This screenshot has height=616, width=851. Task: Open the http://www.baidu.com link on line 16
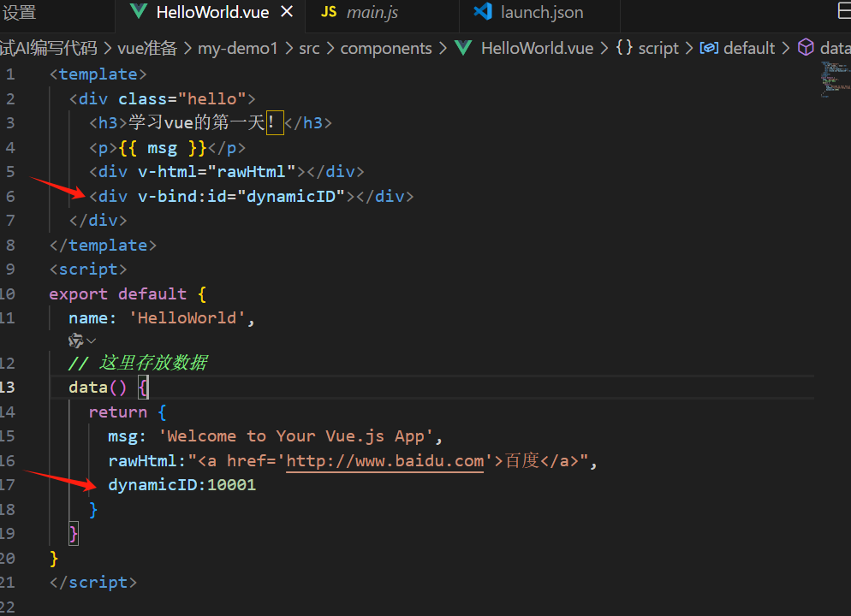[x=384, y=461]
